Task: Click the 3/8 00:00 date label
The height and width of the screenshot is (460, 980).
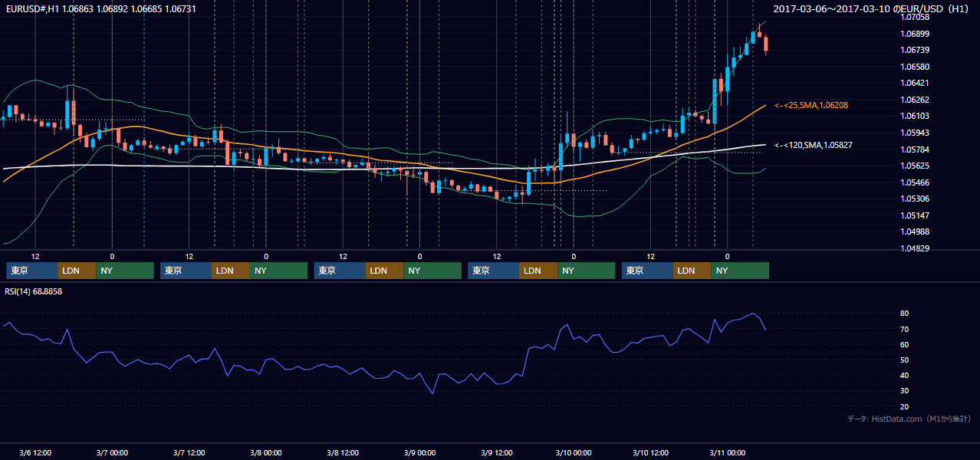Action: click(266, 453)
